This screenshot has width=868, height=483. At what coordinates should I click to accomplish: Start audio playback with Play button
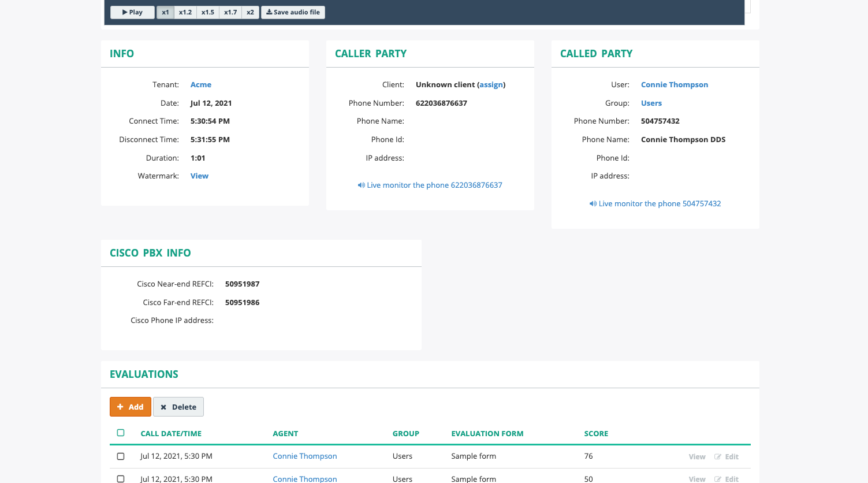[132, 12]
